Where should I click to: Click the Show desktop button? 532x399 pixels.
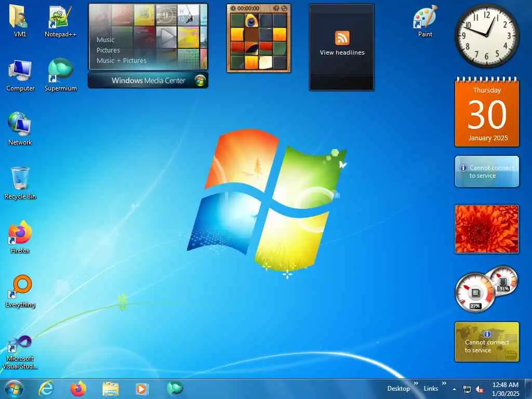pos(529,389)
